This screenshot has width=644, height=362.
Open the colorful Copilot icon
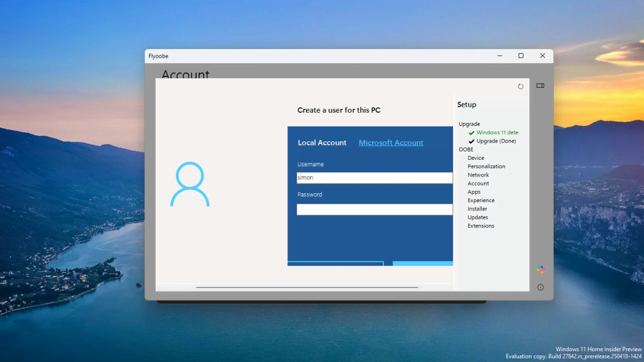[540, 269]
